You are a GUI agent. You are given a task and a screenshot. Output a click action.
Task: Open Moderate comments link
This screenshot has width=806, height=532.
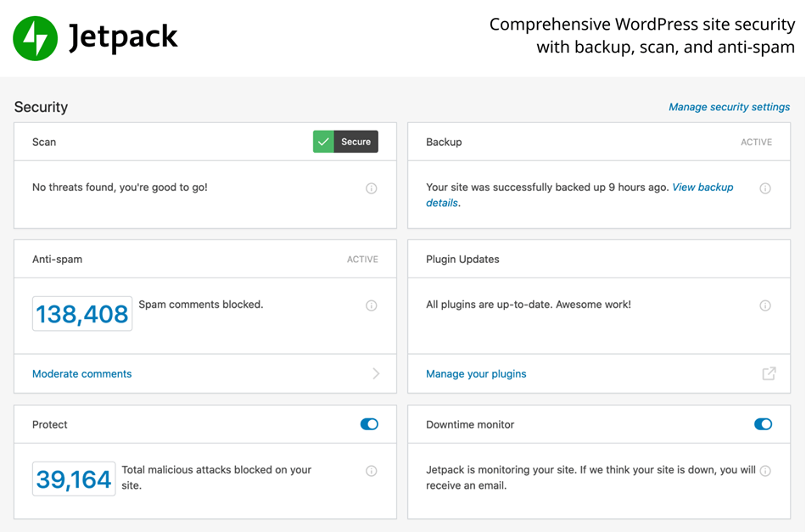coord(81,373)
